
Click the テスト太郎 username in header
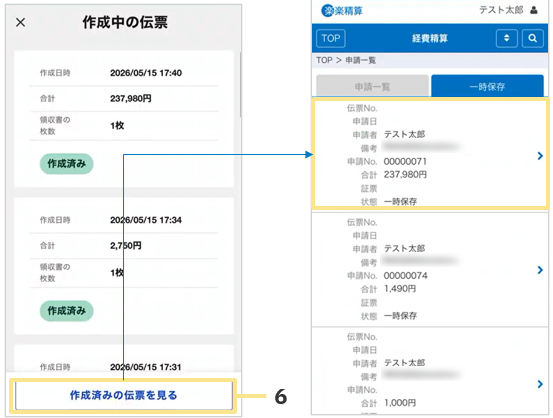pos(501,10)
